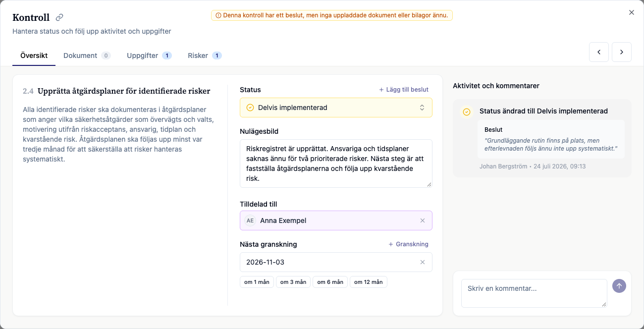Screen dimensions: 644x329
Task: Click the Uppgifter count badge 1
Action: coord(167,55)
